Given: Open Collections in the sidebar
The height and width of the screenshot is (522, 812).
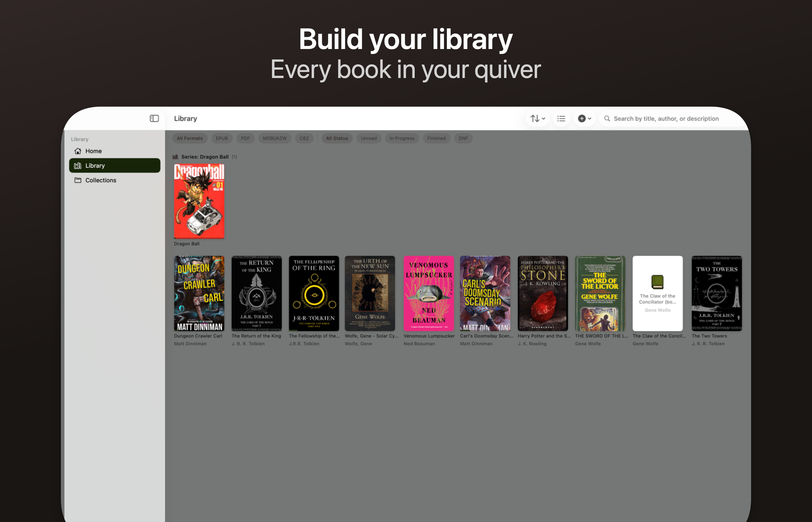Looking at the screenshot, I should pyautogui.click(x=115, y=180).
